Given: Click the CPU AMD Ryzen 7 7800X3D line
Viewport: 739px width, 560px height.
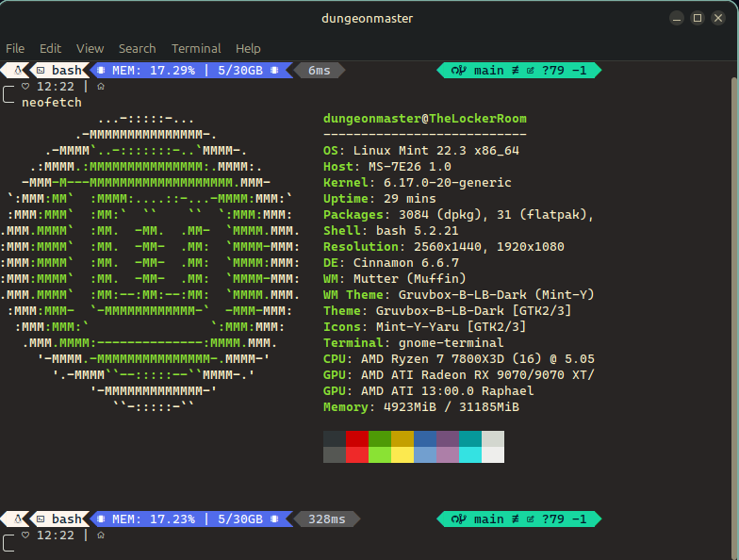Looking at the screenshot, I should [459, 359].
